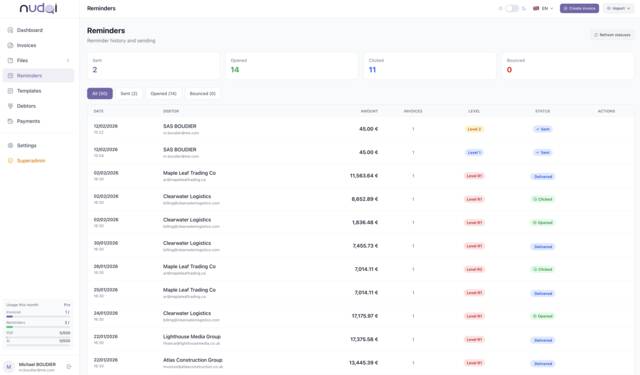Image resolution: width=640 pixels, height=375 pixels.
Task: Click Clicked status in the 8,652.89 € row
Action: pos(543,199)
